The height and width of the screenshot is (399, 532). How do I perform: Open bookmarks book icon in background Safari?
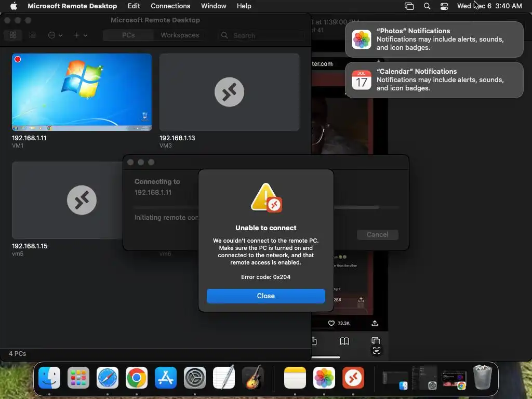tap(344, 341)
